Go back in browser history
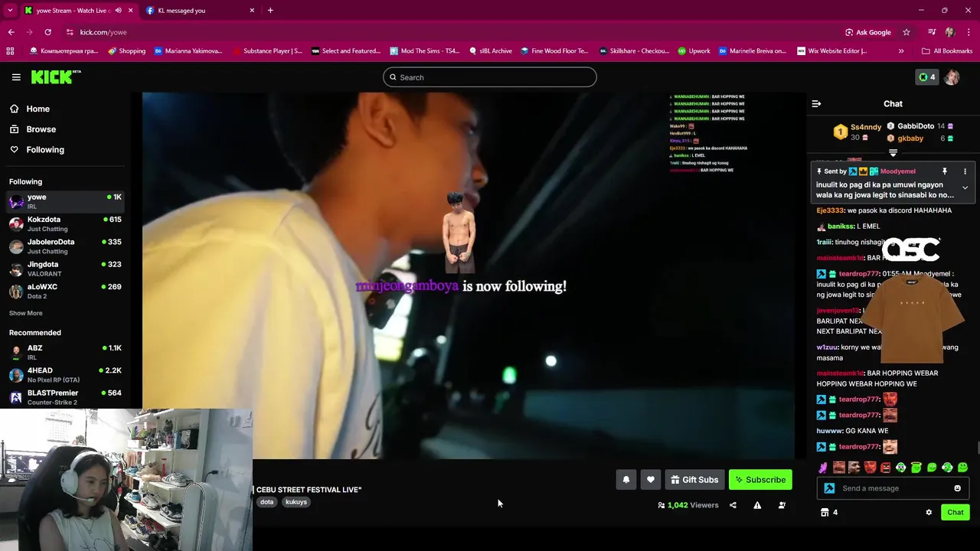980x551 pixels. pyautogui.click(x=11, y=32)
